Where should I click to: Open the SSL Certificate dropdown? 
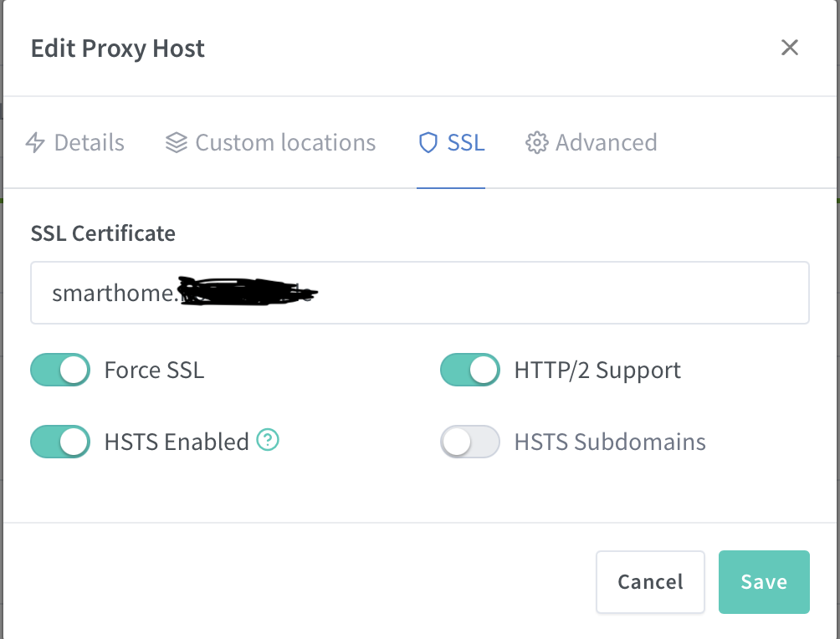[x=420, y=293]
